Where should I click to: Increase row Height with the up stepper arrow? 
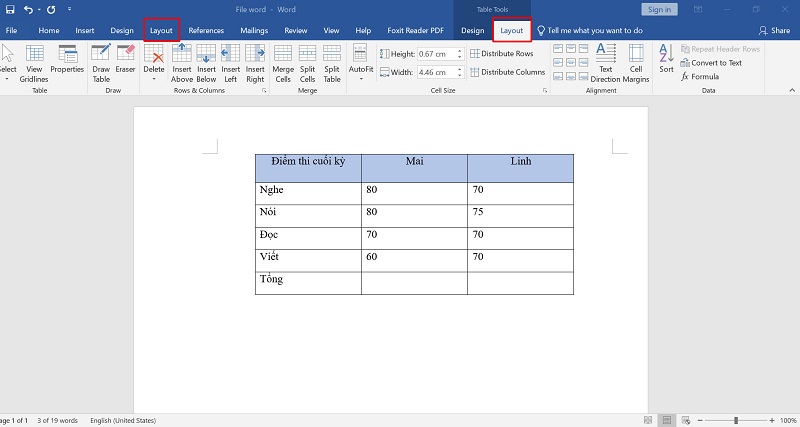460,51
